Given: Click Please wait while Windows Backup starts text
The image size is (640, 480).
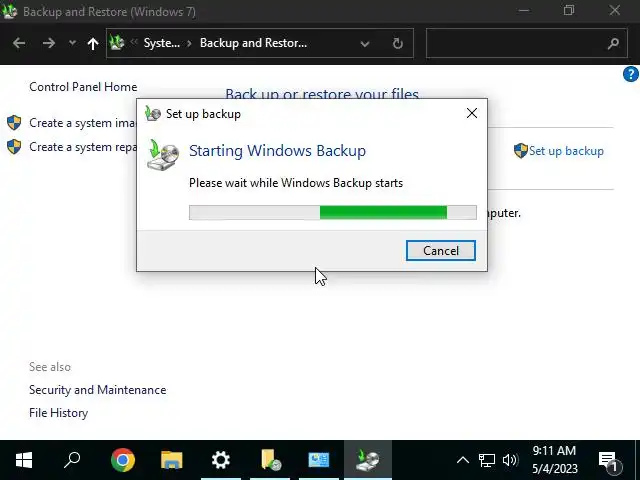Looking at the screenshot, I should (296, 183).
